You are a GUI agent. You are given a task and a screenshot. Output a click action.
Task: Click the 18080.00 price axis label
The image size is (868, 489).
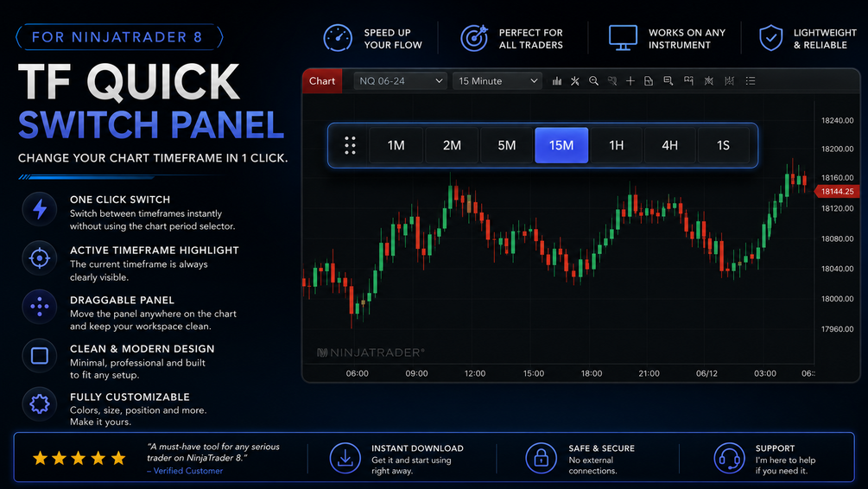(x=837, y=238)
